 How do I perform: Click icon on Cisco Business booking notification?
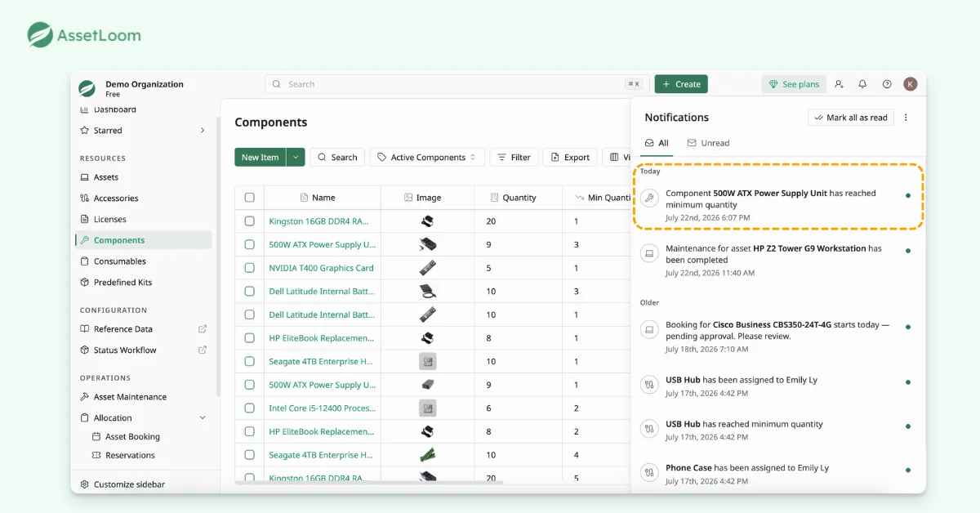649,330
